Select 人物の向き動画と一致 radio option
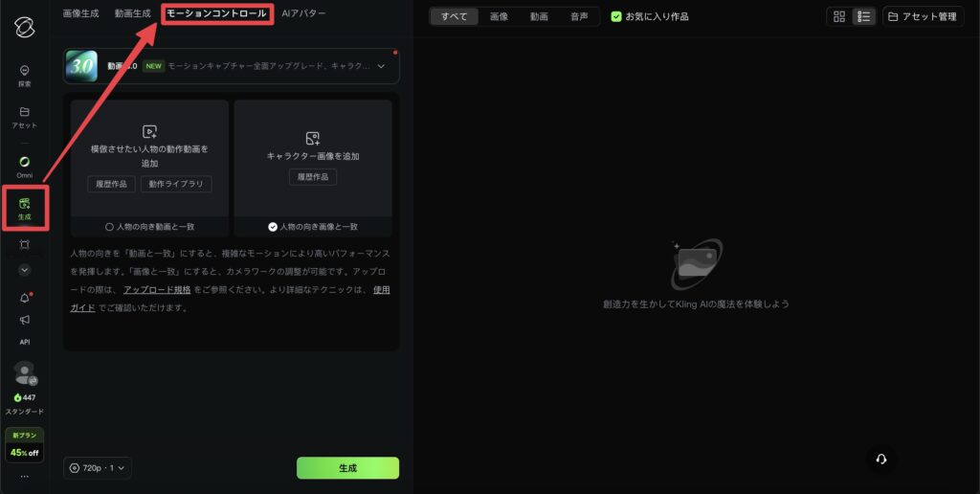Viewport: 980px width, 494px height. (x=110, y=227)
